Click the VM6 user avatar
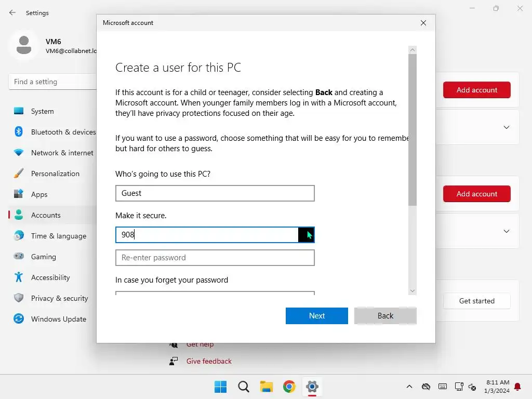Image resolution: width=532 pixels, height=399 pixels. tap(24, 45)
